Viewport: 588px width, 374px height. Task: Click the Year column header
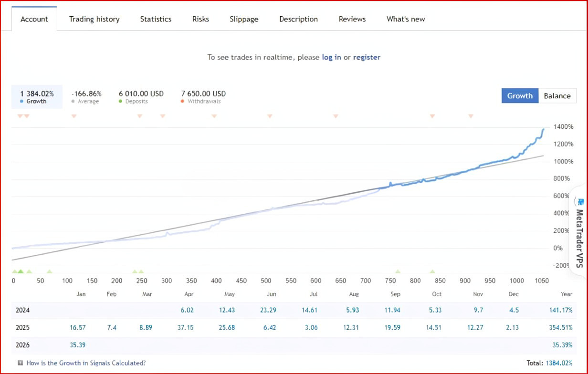pyautogui.click(x=567, y=294)
